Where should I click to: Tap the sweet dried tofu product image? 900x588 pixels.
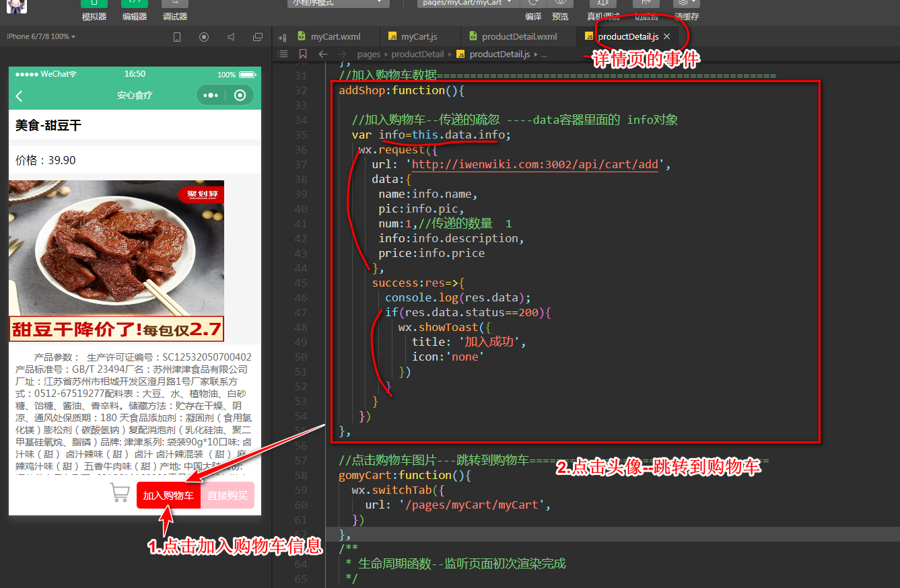pos(116,261)
